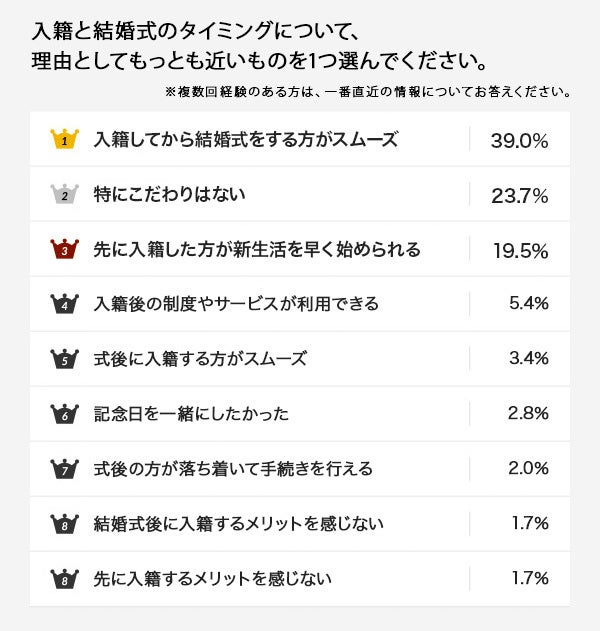Click the bronze rank 3 crown icon

pyautogui.click(x=64, y=249)
